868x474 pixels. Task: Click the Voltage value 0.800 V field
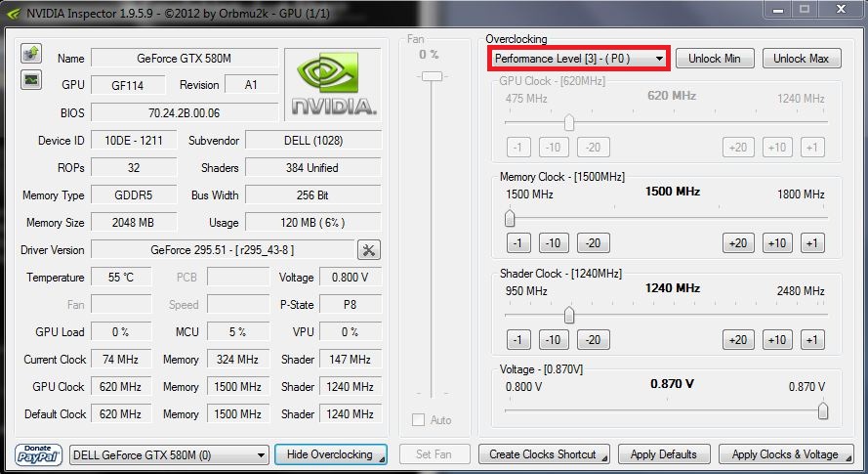tap(350, 278)
